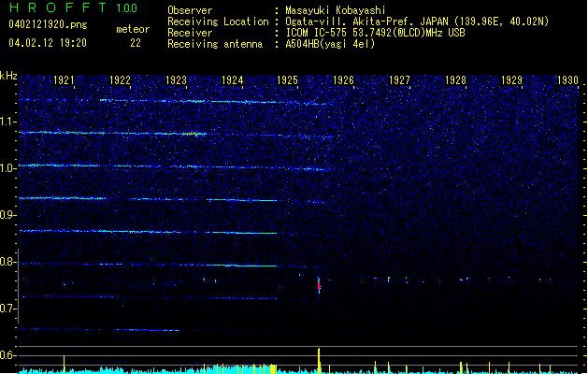Click the meteor count value 22
The height and width of the screenshot is (374, 588).
(136, 43)
